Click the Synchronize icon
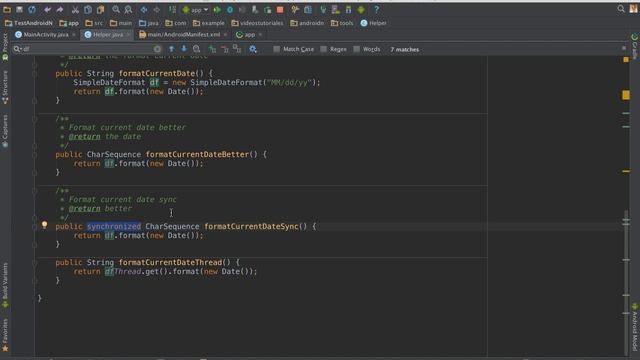Screen dimensions: 640x360 coord(32,9)
